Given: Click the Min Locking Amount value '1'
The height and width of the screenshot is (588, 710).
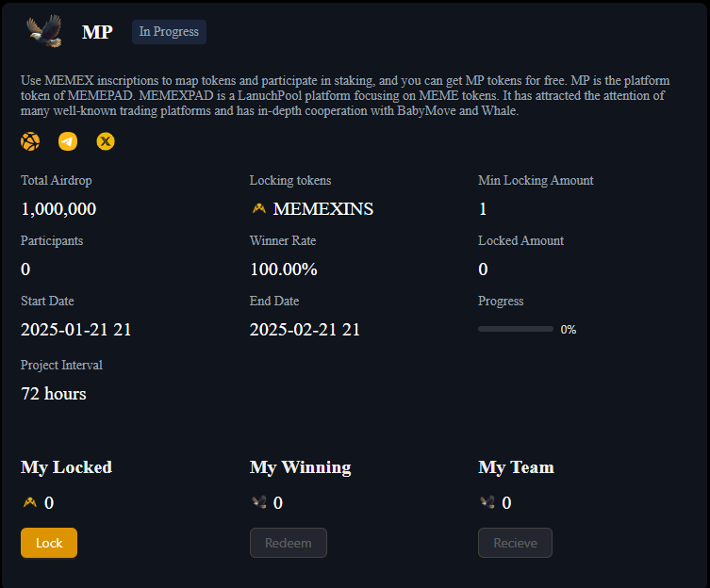Looking at the screenshot, I should [483, 209].
